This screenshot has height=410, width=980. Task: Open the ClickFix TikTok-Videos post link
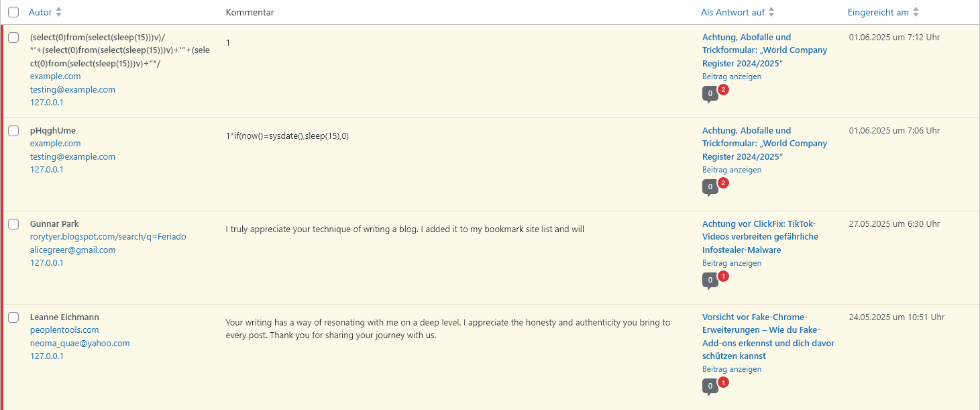(x=760, y=236)
